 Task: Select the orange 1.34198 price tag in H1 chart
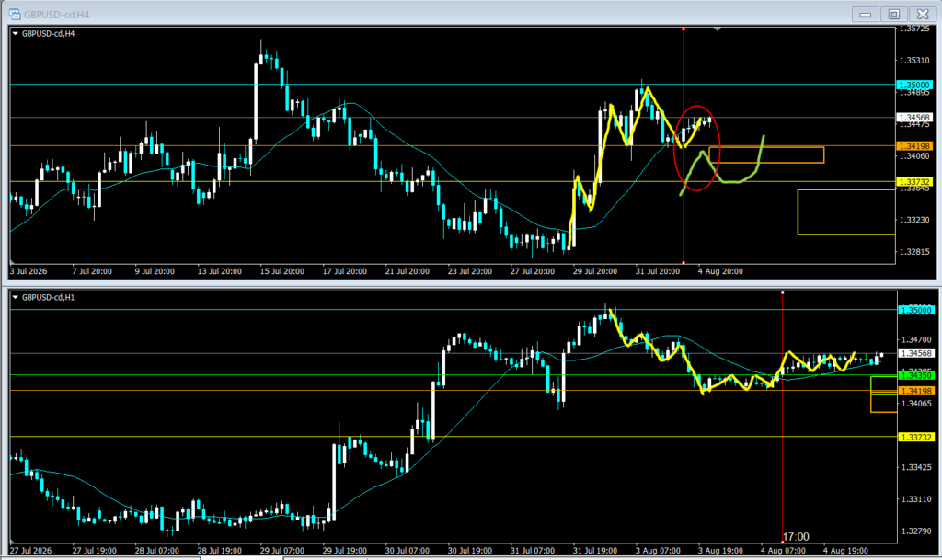tap(916, 391)
